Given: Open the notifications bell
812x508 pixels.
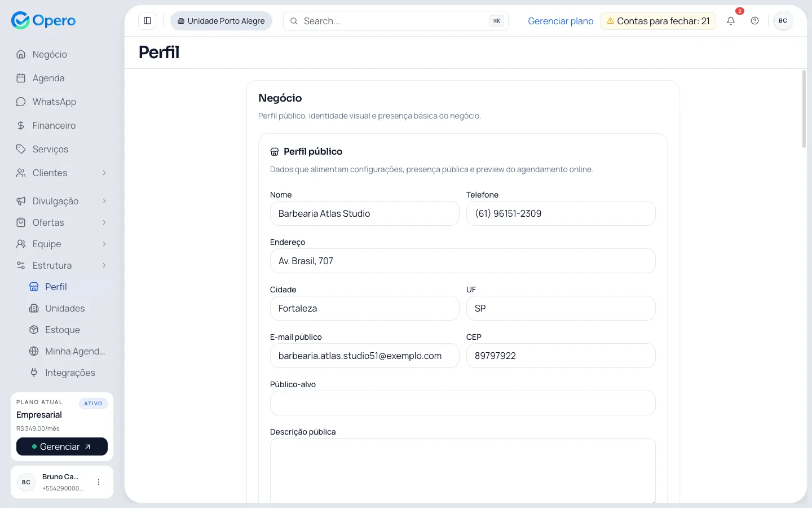Looking at the screenshot, I should (731, 21).
